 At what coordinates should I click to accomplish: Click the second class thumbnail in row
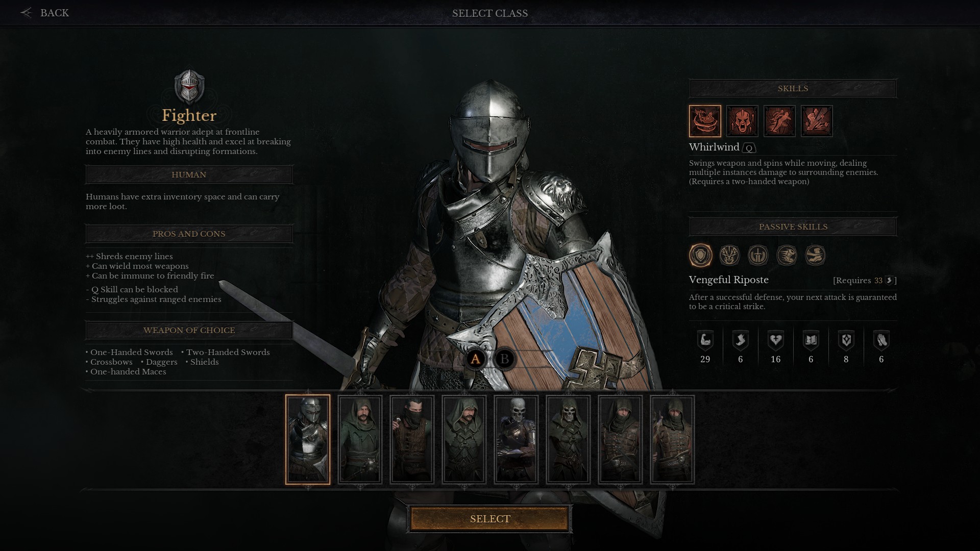click(x=359, y=439)
